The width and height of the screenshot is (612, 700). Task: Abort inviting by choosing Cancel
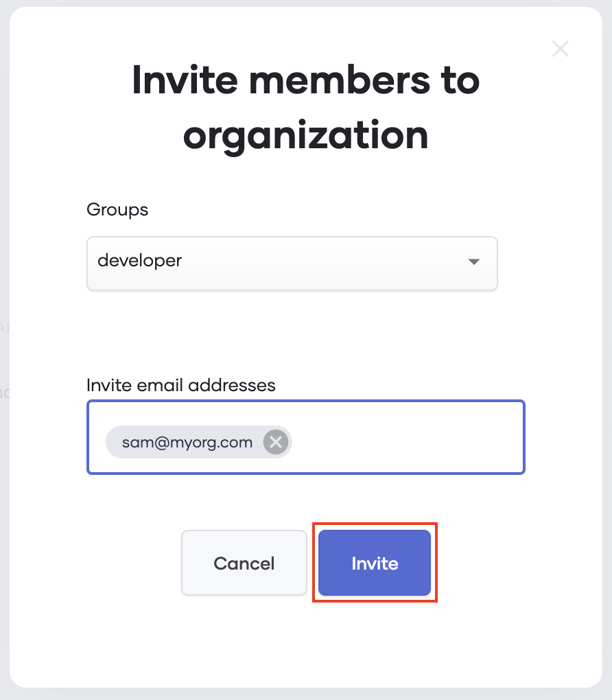tap(244, 563)
